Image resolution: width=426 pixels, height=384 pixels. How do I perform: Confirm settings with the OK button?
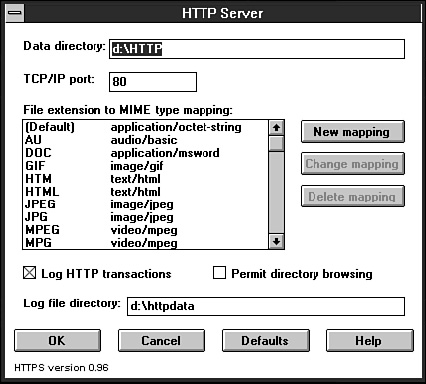pyautogui.click(x=57, y=341)
